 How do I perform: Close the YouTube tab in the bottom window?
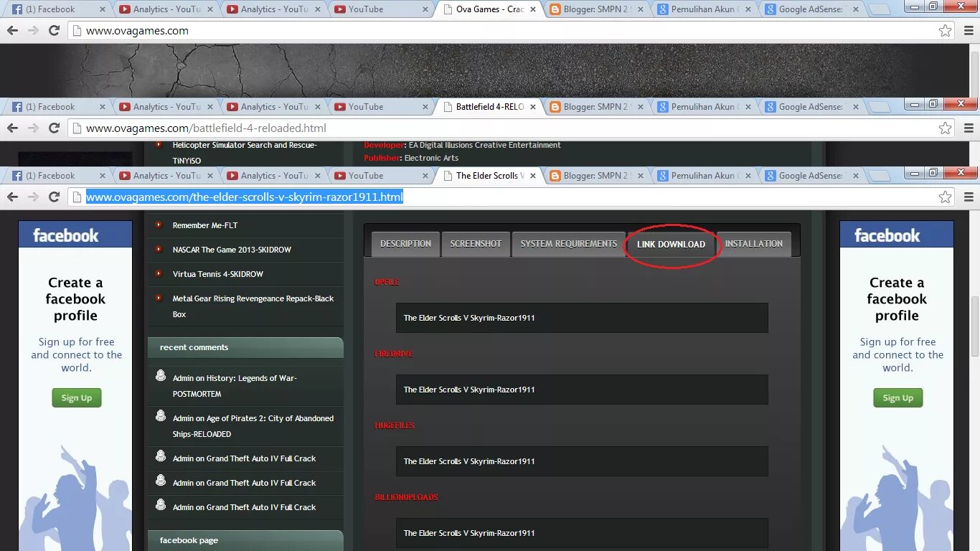[x=425, y=176]
